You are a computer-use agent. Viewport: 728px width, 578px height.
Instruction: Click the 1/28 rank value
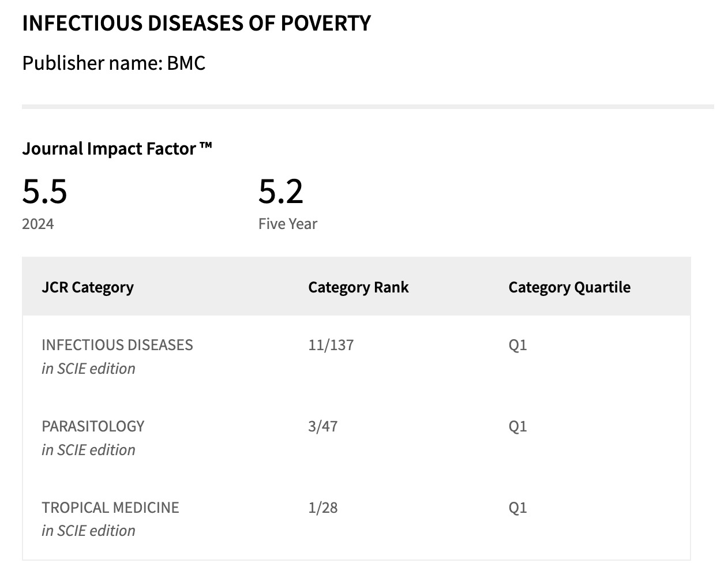coord(323,508)
